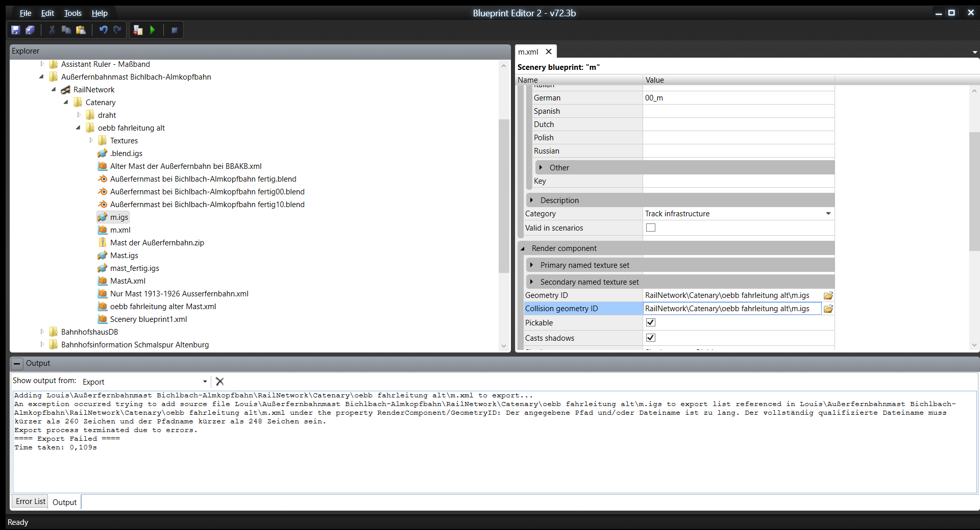Switch to the Output tab

click(x=65, y=502)
